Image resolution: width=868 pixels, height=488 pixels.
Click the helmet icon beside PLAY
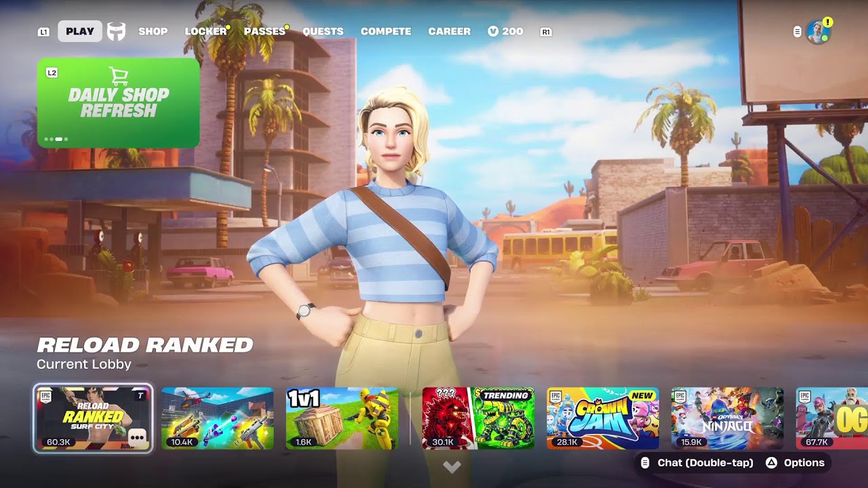pos(117,31)
